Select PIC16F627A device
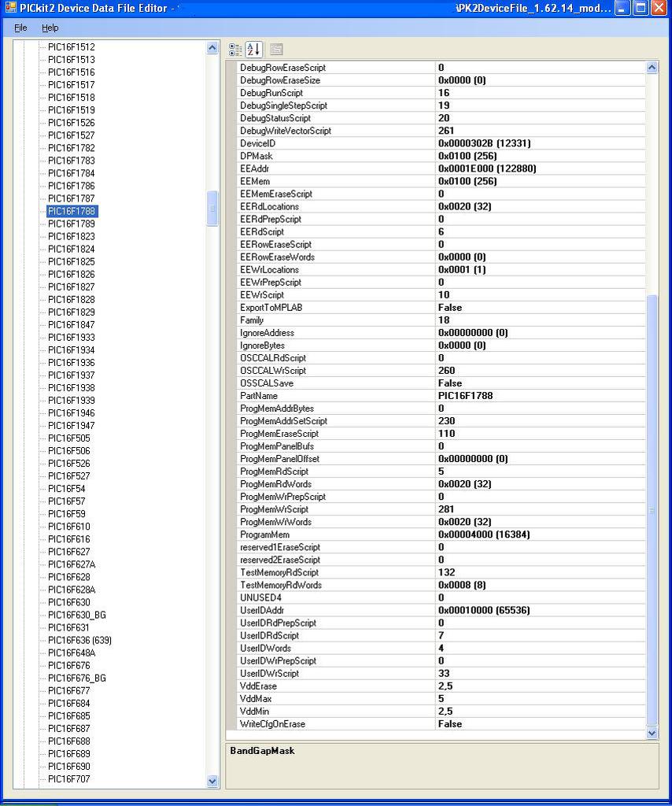672x806 pixels. click(x=72, y=564)
